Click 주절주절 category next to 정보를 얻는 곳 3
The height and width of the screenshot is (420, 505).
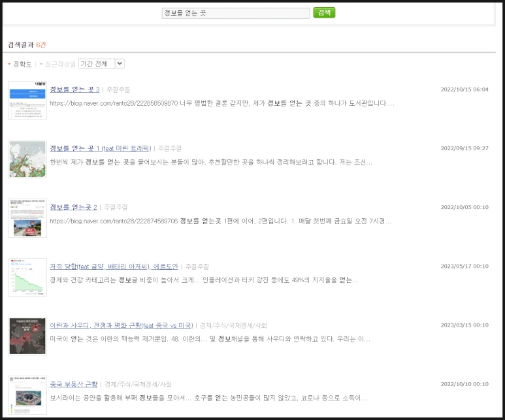[x=118, y=89]
